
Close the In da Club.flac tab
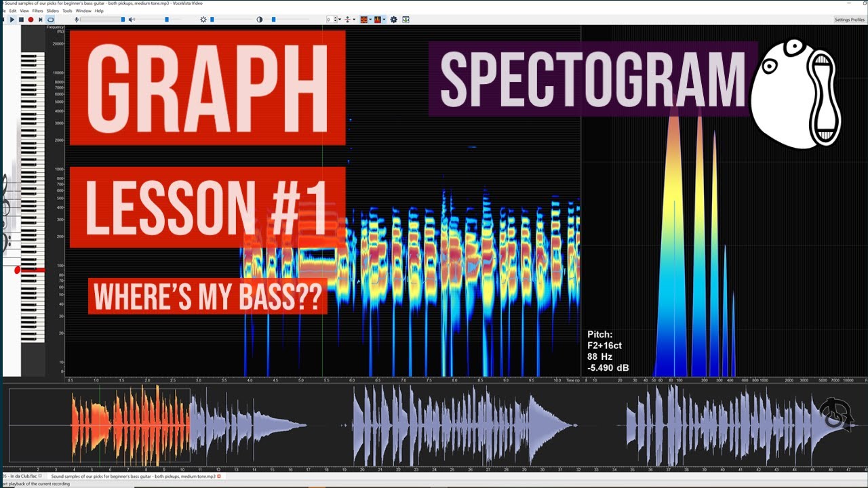coord(40,476)
